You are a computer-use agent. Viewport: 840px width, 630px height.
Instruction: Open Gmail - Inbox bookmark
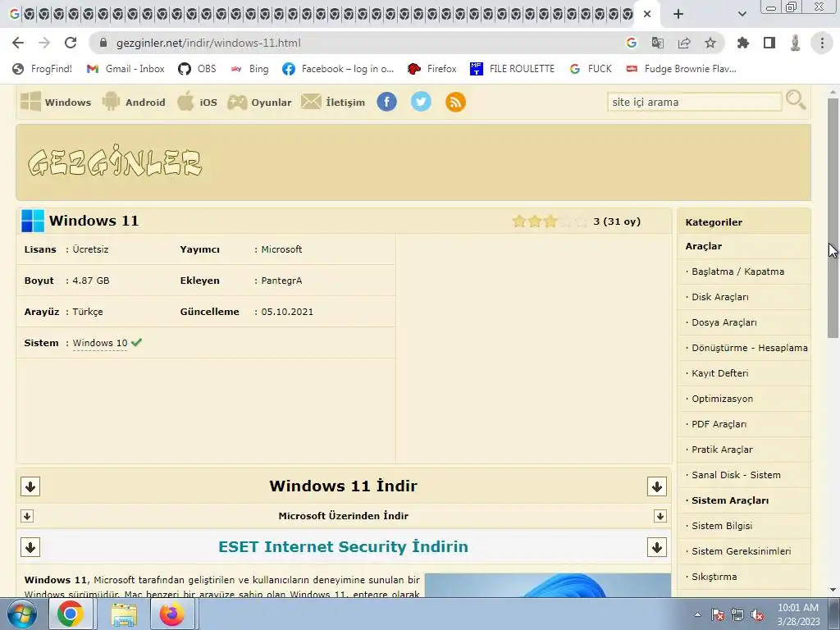point(126,69)
